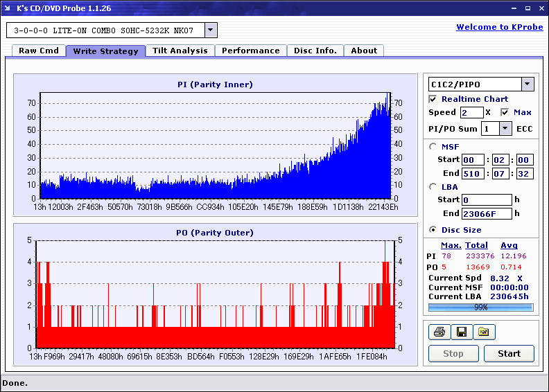
Task: Open the PI/PO Sum dropdown
Action: (x=505, y=129)
